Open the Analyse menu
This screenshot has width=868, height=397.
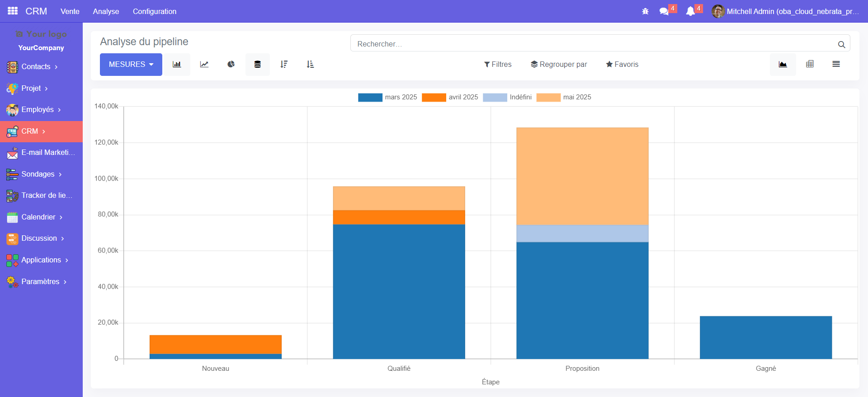coord(106,11)
